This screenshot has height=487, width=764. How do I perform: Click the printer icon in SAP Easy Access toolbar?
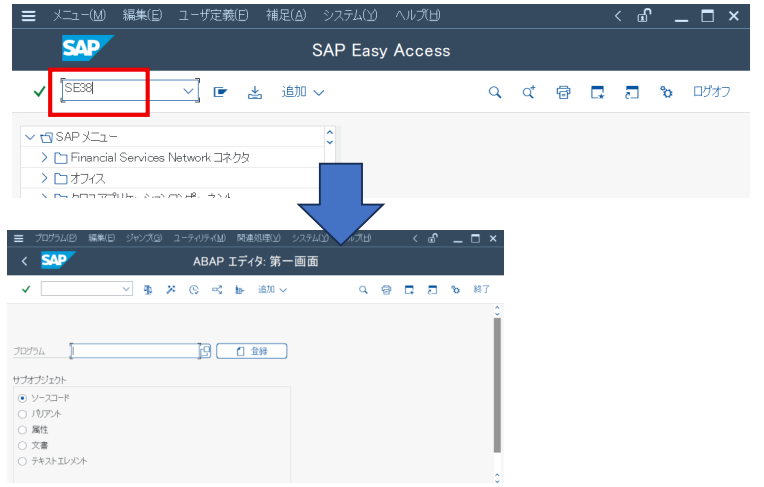click(x=563, y=92)
